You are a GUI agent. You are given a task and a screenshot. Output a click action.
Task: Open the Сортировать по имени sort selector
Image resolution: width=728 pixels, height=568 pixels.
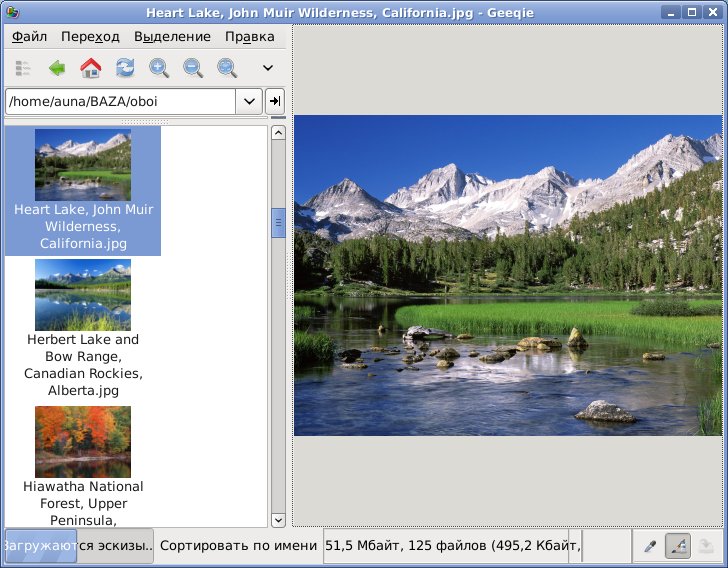pos(238,545)
